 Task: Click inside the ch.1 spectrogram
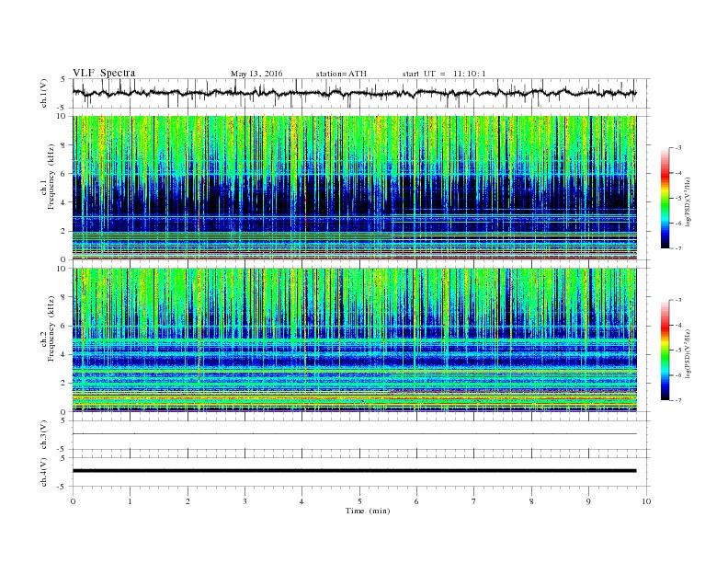pos(354,188)
